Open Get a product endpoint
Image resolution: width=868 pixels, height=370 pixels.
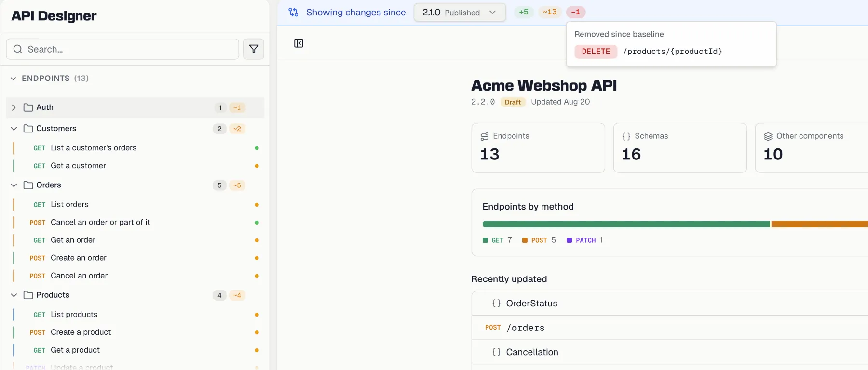pos(136,350)
